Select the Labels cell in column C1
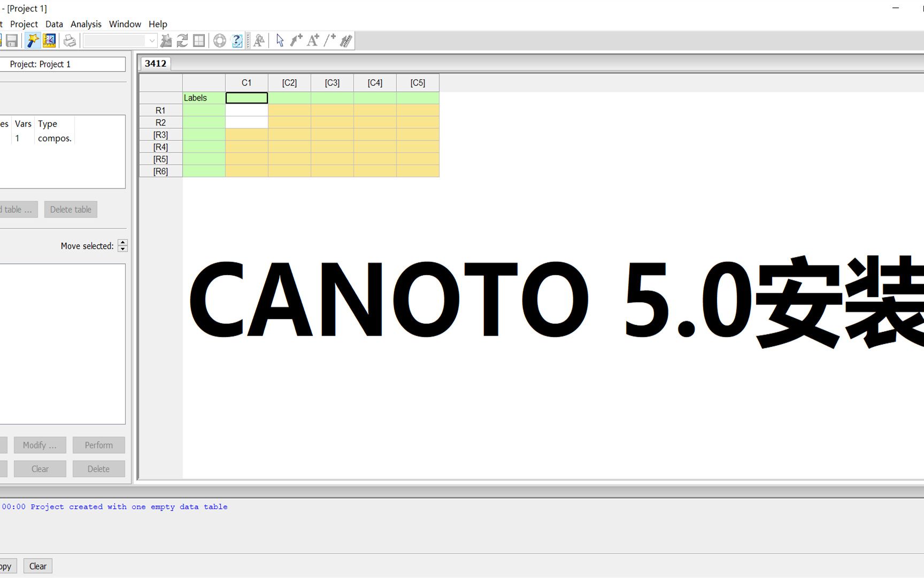Viewport: 924px width, 578px height. click(x=246, y=97)
